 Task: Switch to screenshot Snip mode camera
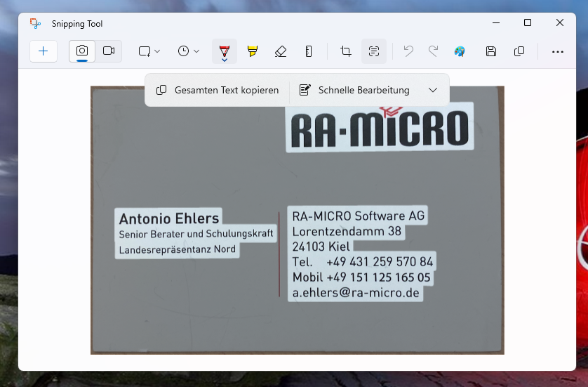point(82,51)
